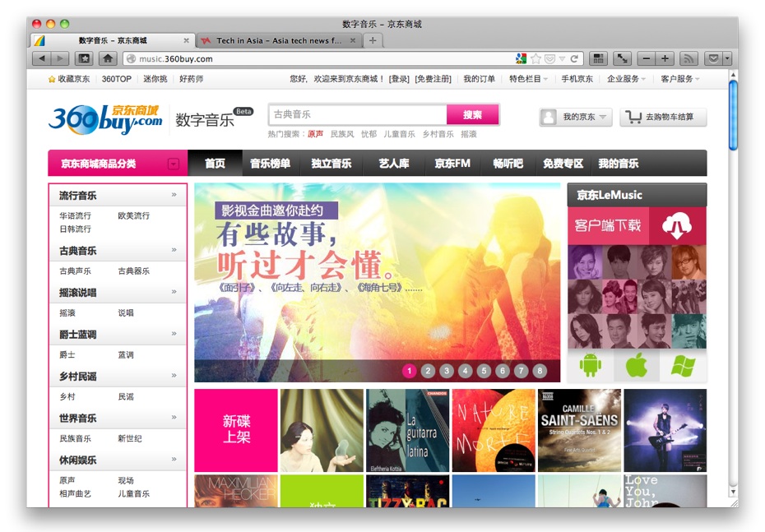
Task: Open the shopping cart icon
Action: (x=633, y=117)
